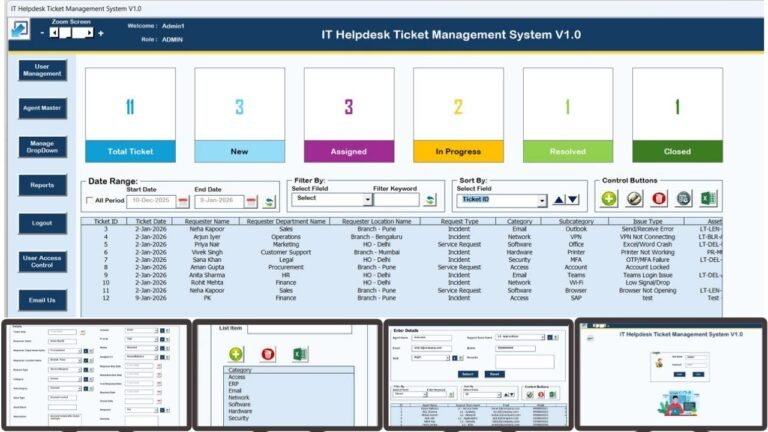Select the ticket row for Aman Gupta
The width and height of the screenshot is (768, 432).
click(x=401, y=267)
